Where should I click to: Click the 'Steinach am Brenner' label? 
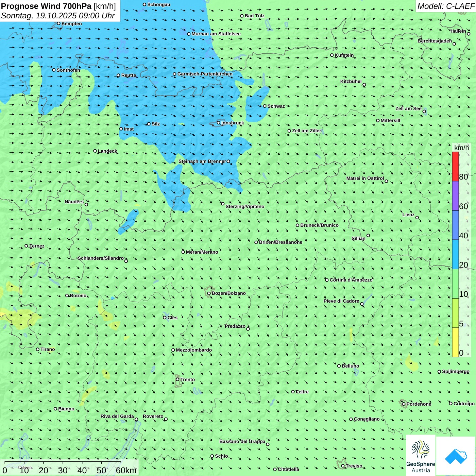coord(202,161)
